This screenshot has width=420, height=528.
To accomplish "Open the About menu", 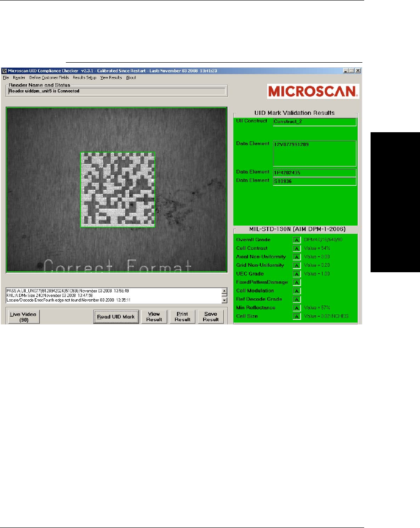I will click(131, 77).
